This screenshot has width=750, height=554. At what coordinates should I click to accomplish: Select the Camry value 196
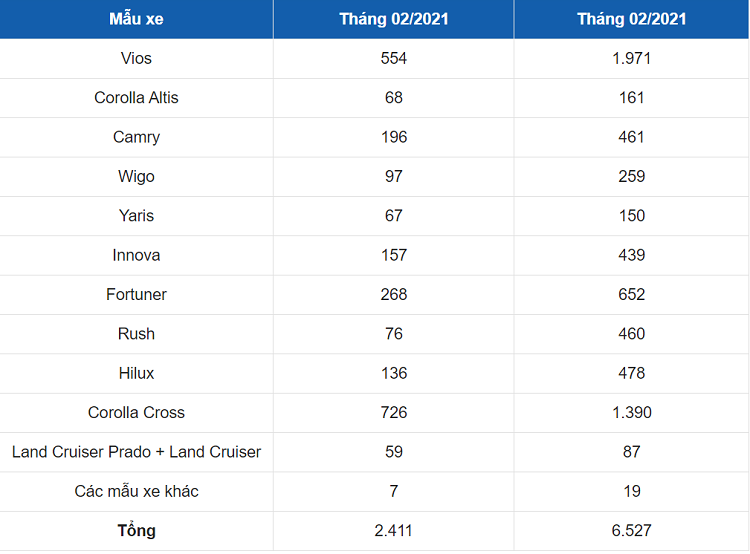coord(394,137)
